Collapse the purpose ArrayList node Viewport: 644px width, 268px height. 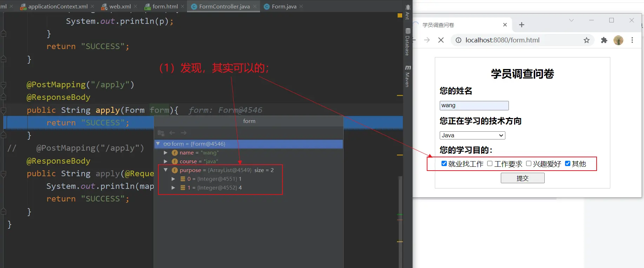[x=166, y=170]
